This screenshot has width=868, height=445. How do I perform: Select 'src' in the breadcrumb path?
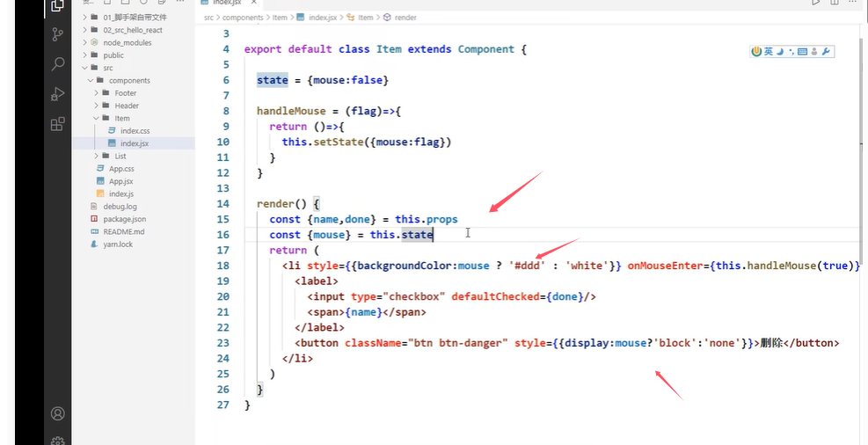[208, 18]
